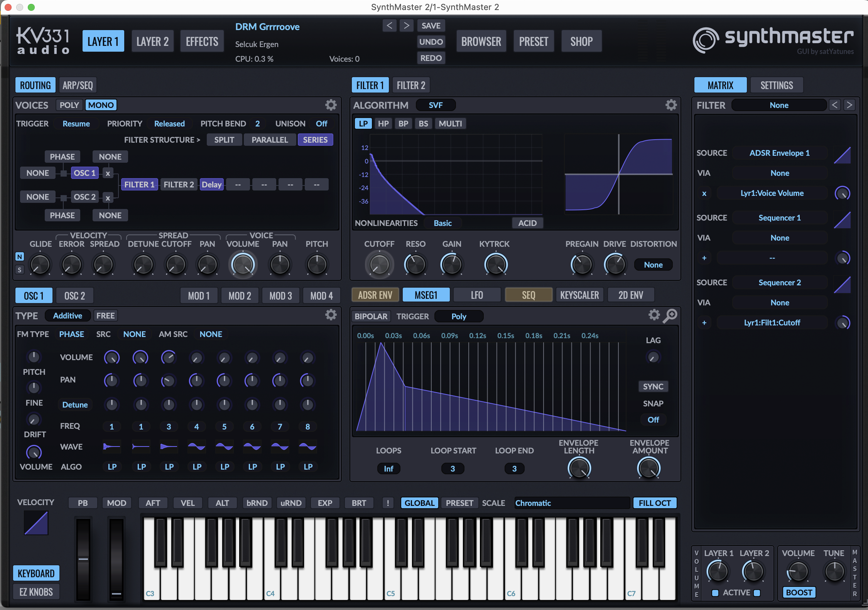Click the LOOP START value 3
This screenshot has width=868, height=610.
tap(453, 468)
